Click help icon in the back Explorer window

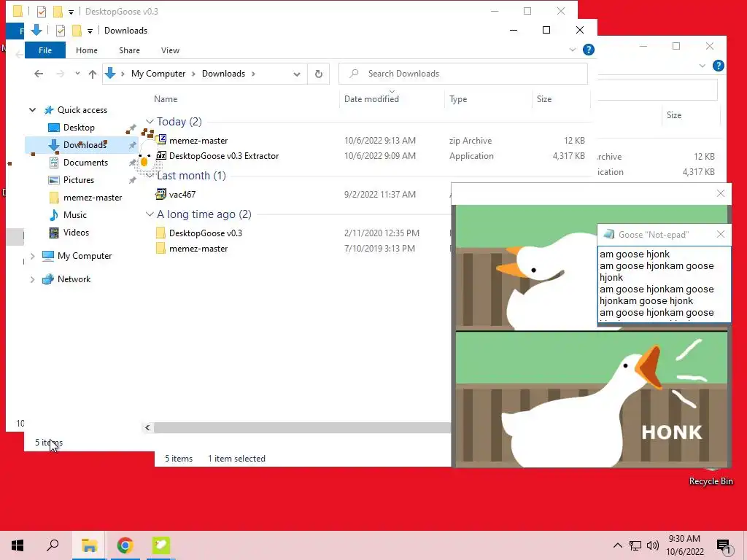click(x=719, y=66)
